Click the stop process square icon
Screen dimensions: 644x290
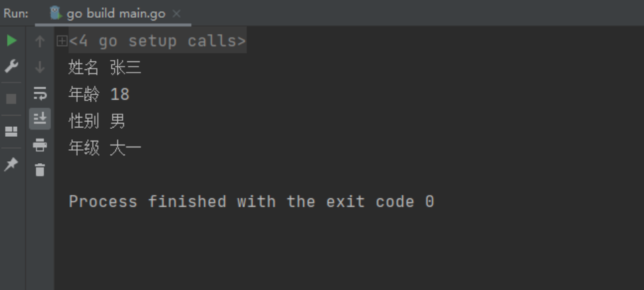tap(11, 98)
